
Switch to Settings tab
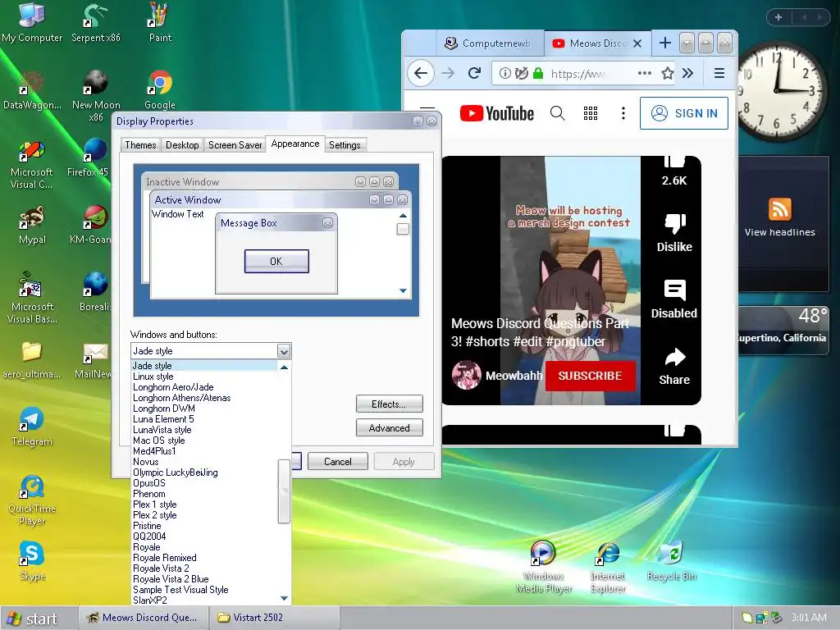click(345, 144)
